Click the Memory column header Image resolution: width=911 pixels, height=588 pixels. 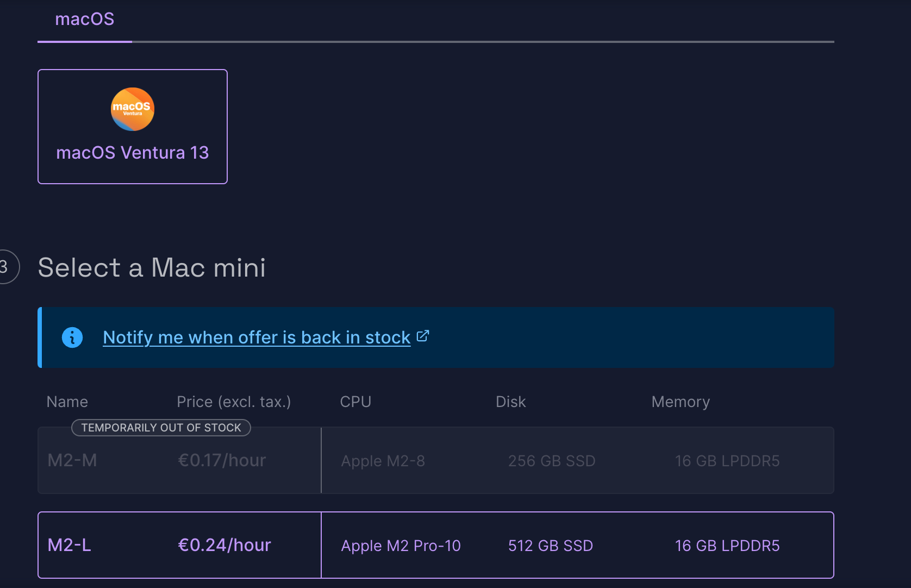[x=681, y=402]
